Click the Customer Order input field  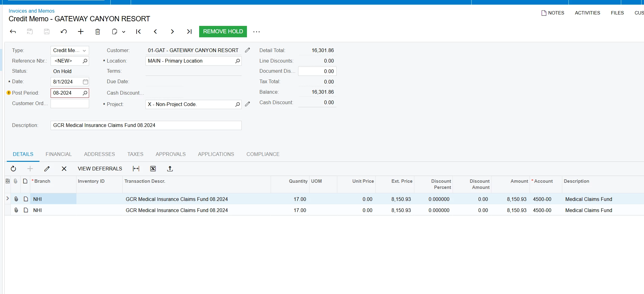point(70,104)
